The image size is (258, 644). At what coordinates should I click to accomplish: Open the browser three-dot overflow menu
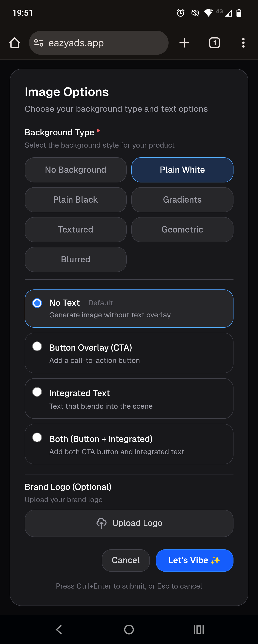click(x=243, y=43)
